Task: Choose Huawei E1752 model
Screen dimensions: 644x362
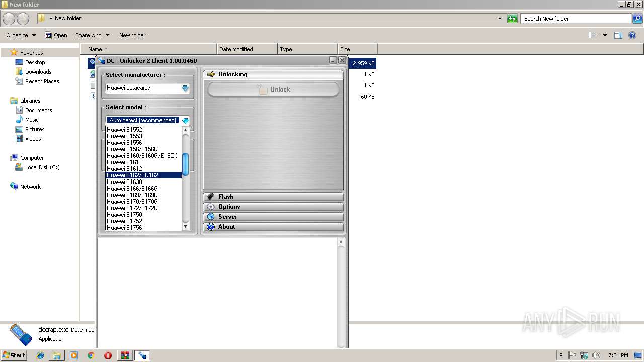Action: (143, 221)
